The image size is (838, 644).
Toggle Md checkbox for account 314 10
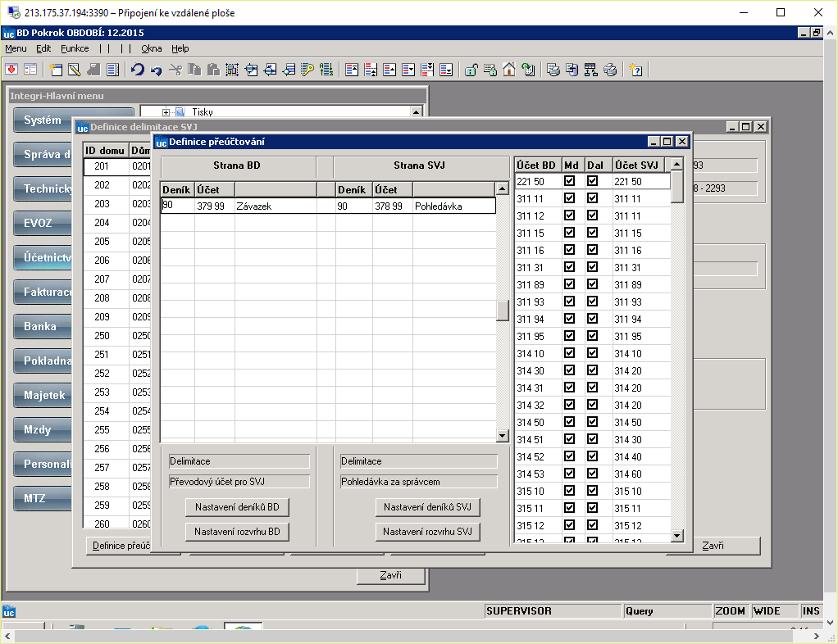(570, 353)
